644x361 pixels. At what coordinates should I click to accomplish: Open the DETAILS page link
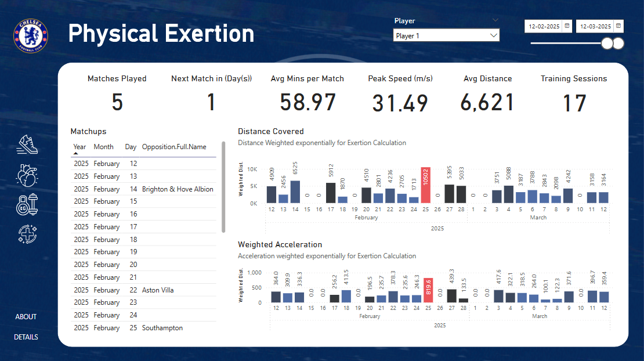coord(26,337)
